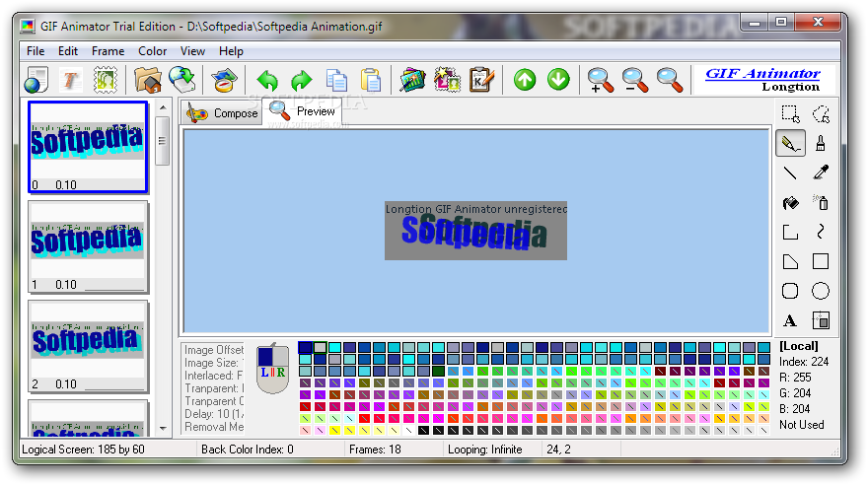Click the '[Local]' palette label
The height and width of the screenshot is (485, 868).
(x=798, y=346)
